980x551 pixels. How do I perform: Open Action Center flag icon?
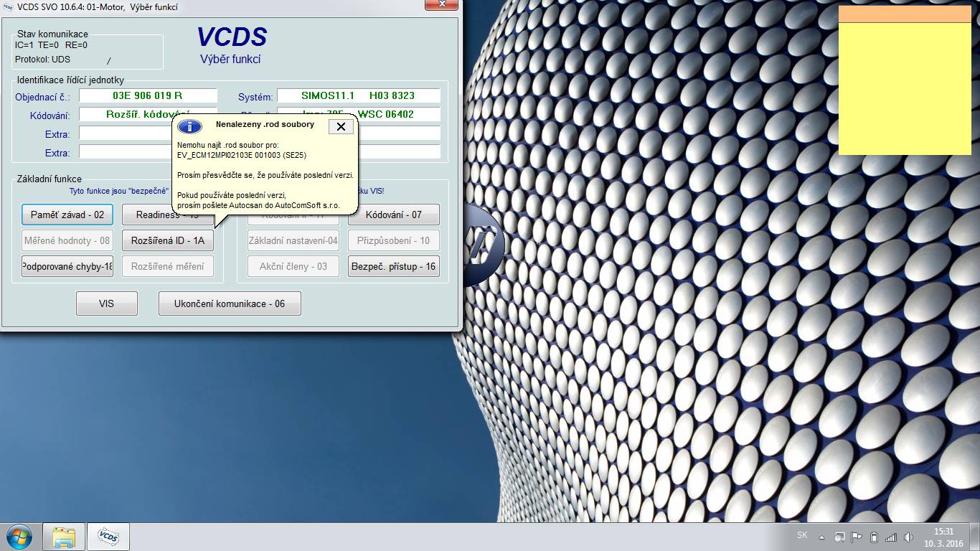click(857, 537)
